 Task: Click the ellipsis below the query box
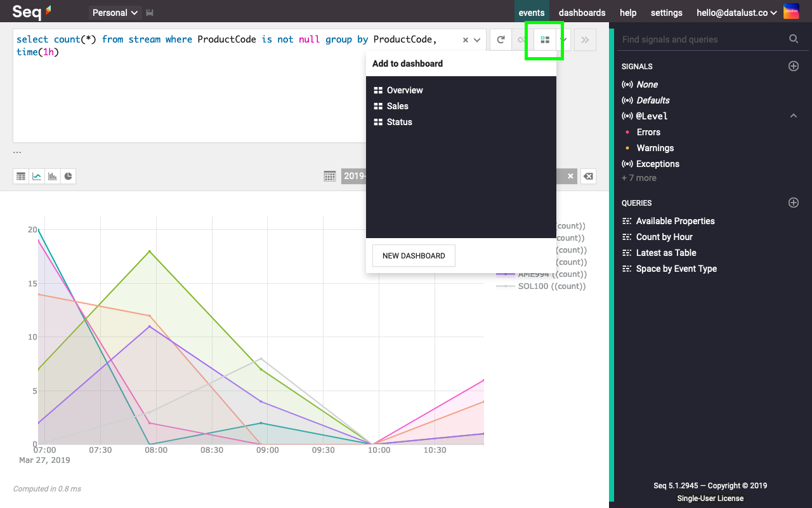click(17, 152)
